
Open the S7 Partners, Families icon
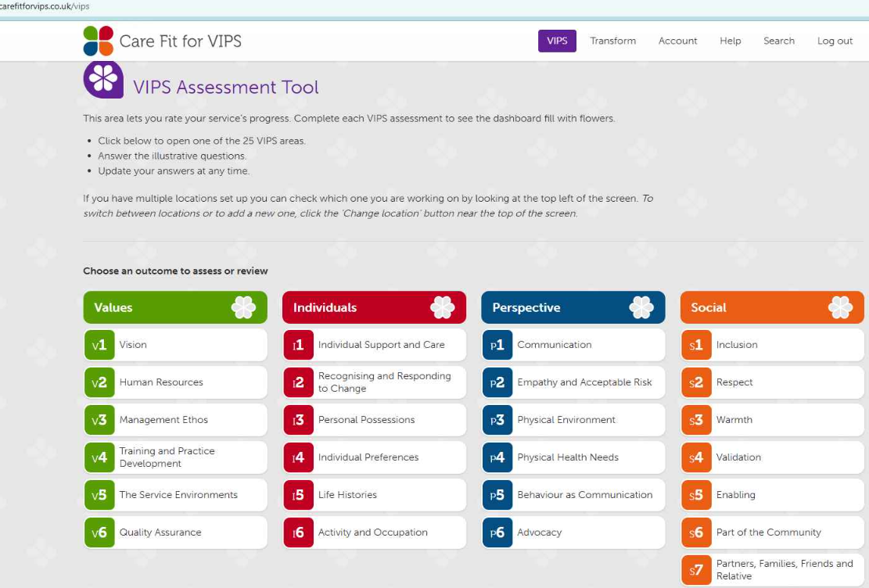coord(697,570)
